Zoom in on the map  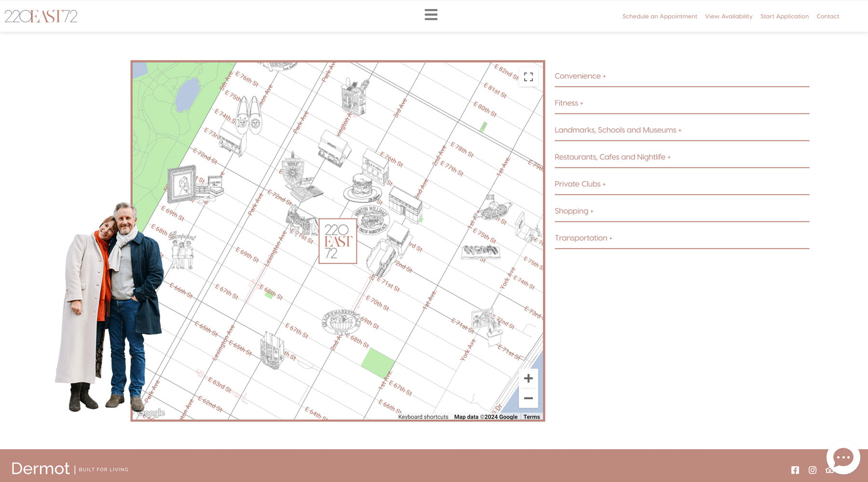pyautogui.click(x=528, y=378)
